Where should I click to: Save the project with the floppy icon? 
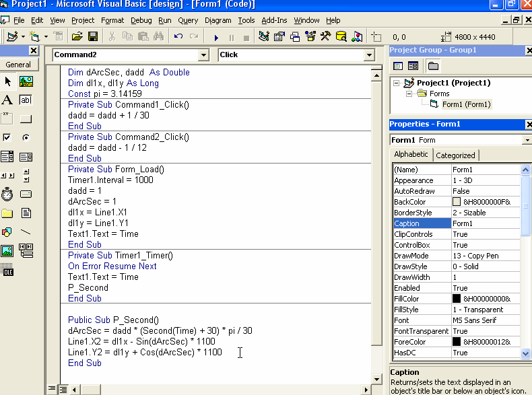pyautogui.click(x=93, y=36)
